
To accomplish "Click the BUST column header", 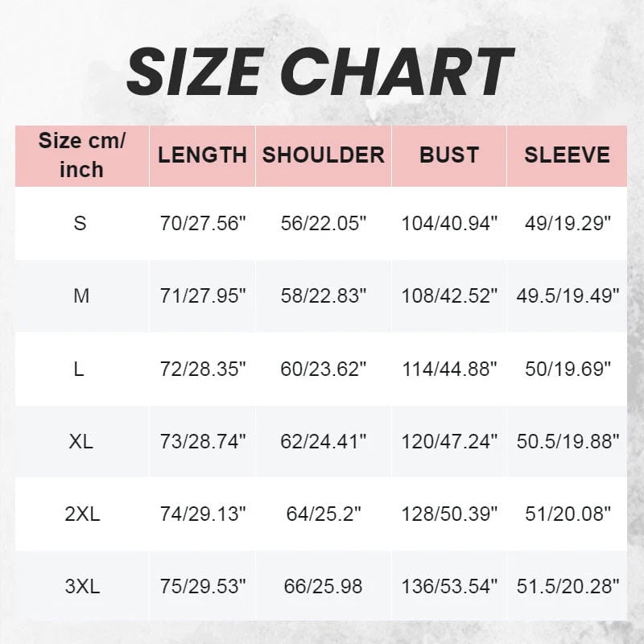I will (449, 155).
